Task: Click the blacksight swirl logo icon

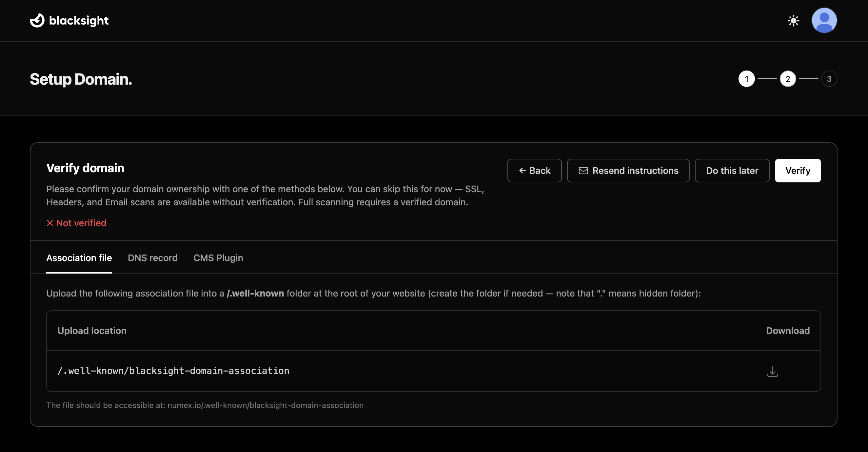Action: [x=37, y=21]
